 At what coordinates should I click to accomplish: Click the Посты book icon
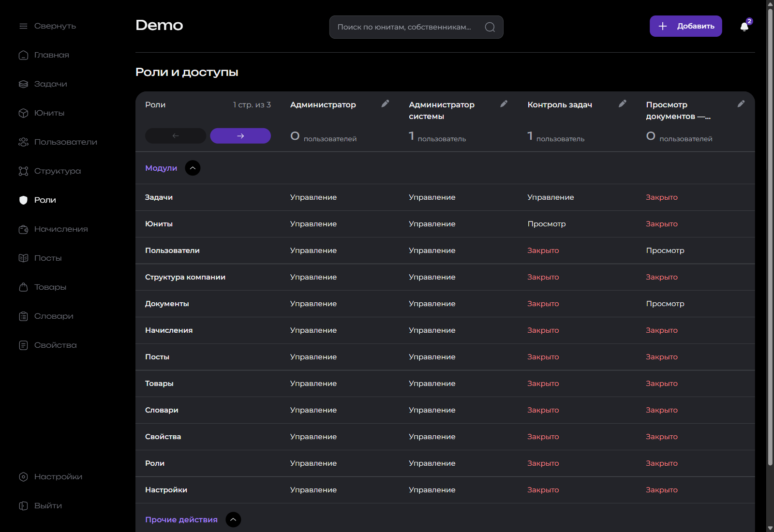(x=23, y=258)
